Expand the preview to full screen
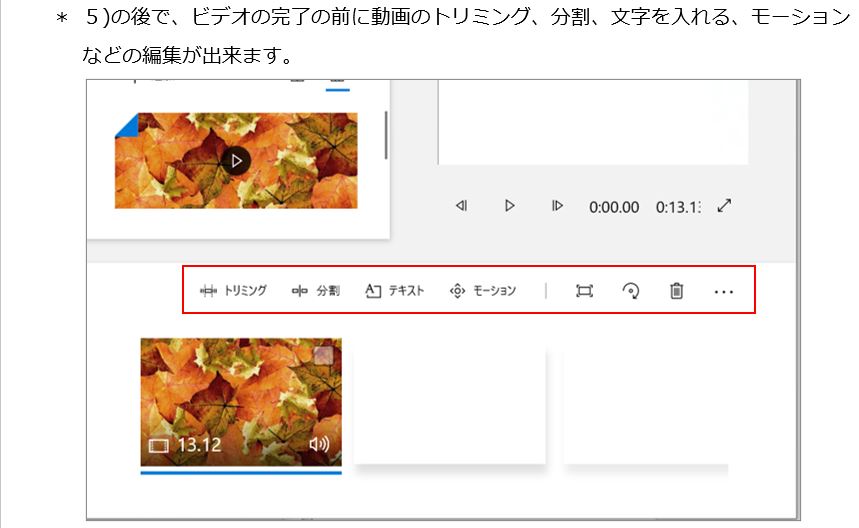The width and height of the screenshot is (859, 528). pyautogui.click(x=724, y=206)
